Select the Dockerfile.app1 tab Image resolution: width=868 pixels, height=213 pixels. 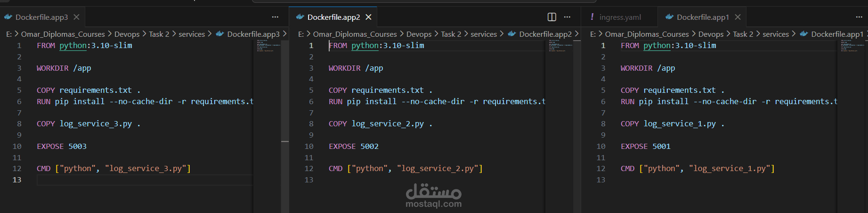click(x=703, y=17)
